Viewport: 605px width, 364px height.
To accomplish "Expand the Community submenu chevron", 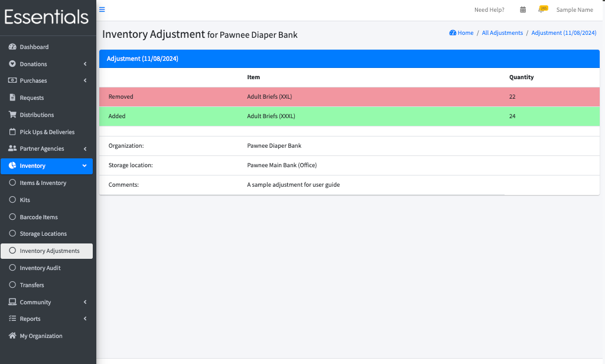I will point(85,302).
